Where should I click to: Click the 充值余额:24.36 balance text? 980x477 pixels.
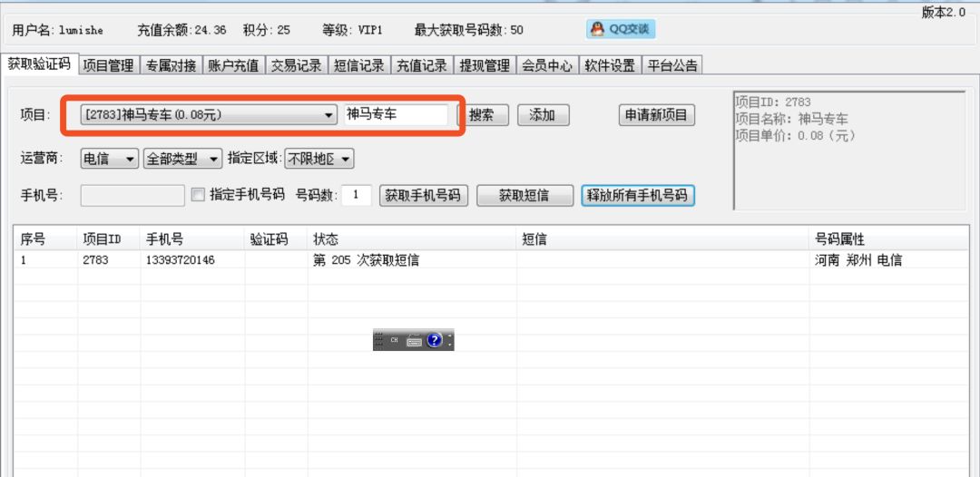[181, 30]
